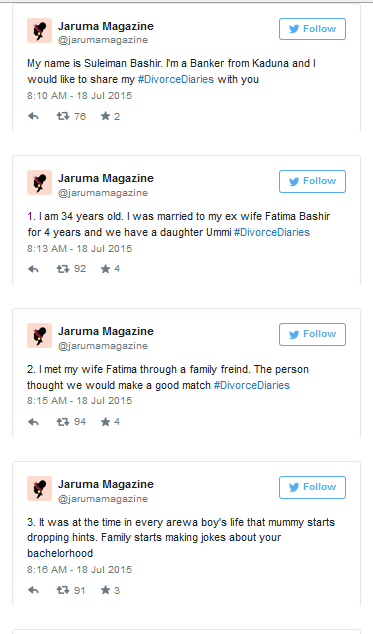Screen dimensions: 373x634
Task: Favorite the tweet posted at 8:16 AM
Action: 106,590
